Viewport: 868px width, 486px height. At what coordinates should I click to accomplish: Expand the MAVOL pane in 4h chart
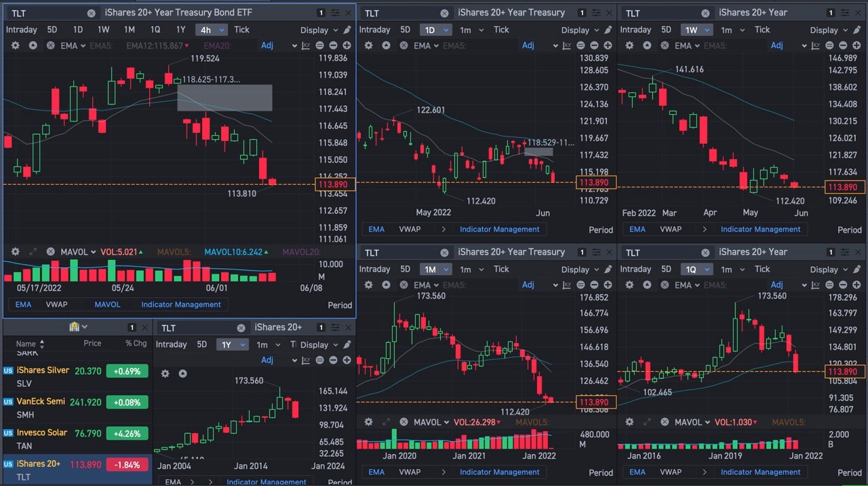coord(33,252)
